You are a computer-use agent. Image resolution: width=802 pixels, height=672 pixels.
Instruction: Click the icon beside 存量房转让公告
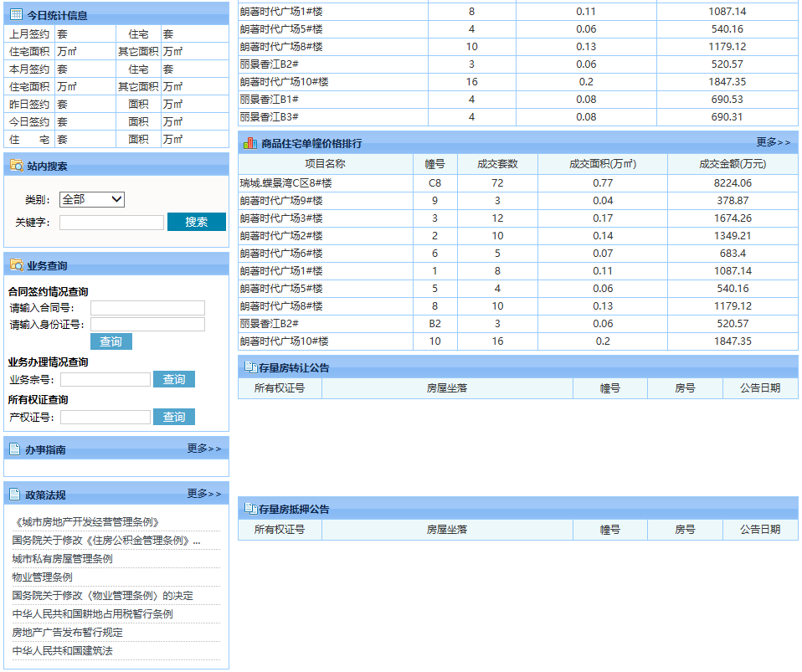click(x=249, y=367)
